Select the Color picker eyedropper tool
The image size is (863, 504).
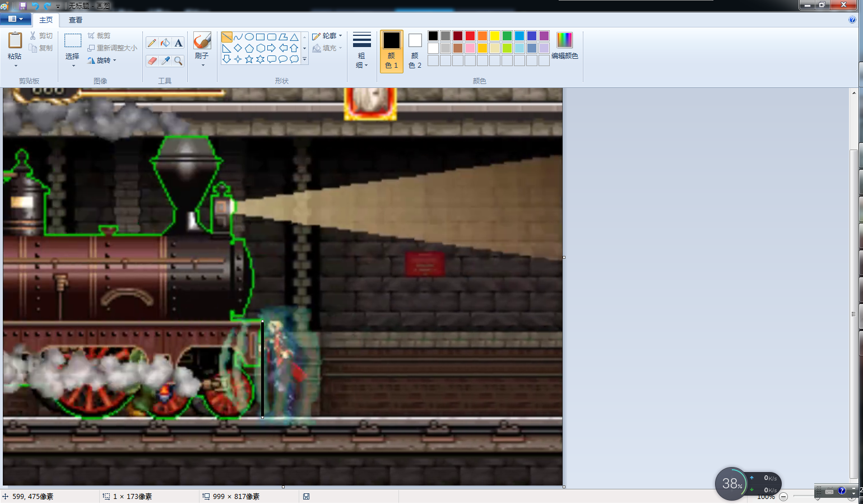pyautogui.click(x=165, y=60)
